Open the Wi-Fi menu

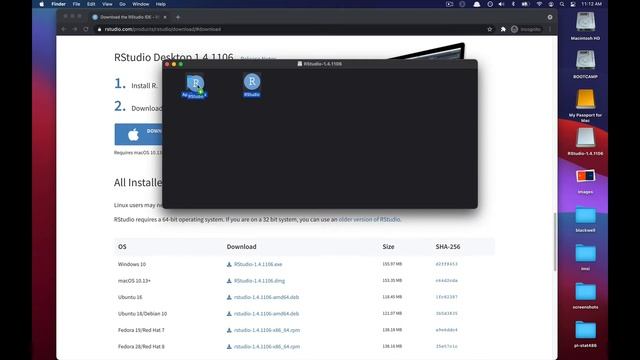coord(539,4)
